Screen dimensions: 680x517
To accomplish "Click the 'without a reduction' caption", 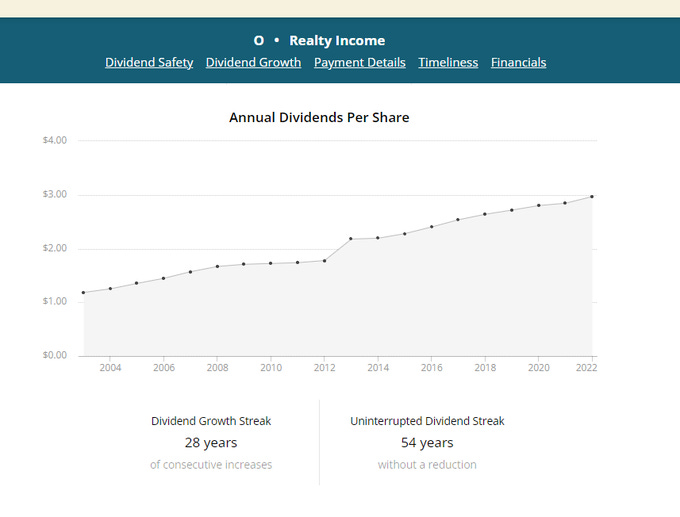I will pyautogui.click(x=427, y=465).
